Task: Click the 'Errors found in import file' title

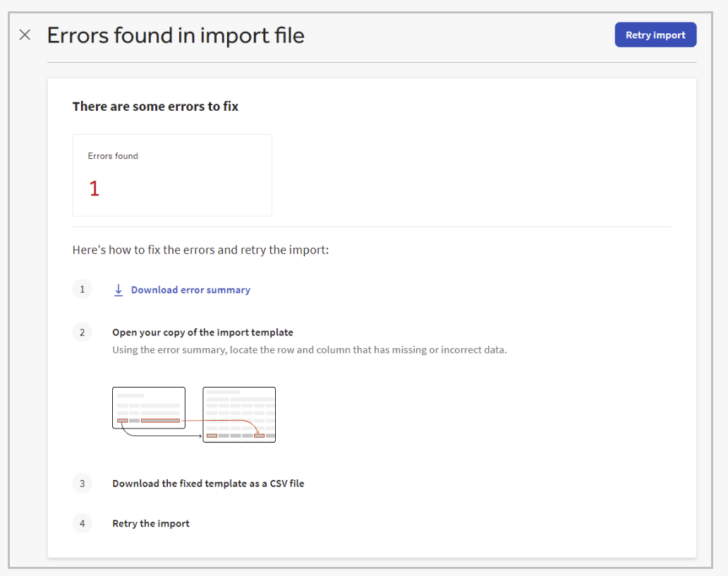Action: (176, 35)
